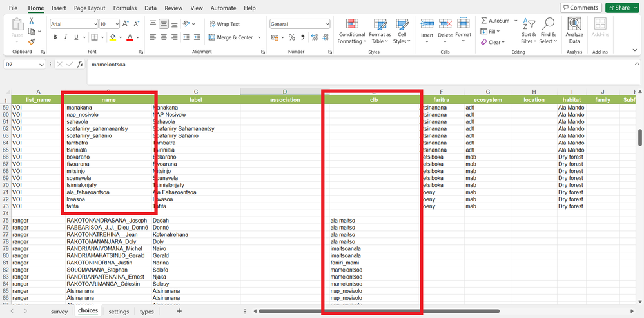Viewport: 644px width, 318px height.
Task: Click the Orientation text angle icon
Action: point(186,24)
